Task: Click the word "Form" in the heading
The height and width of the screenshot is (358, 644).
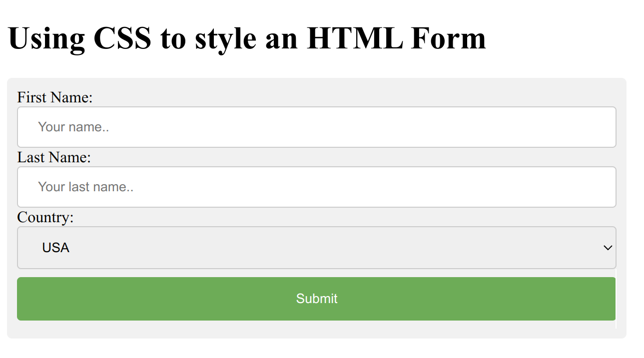Action: [x=448, y=38]
